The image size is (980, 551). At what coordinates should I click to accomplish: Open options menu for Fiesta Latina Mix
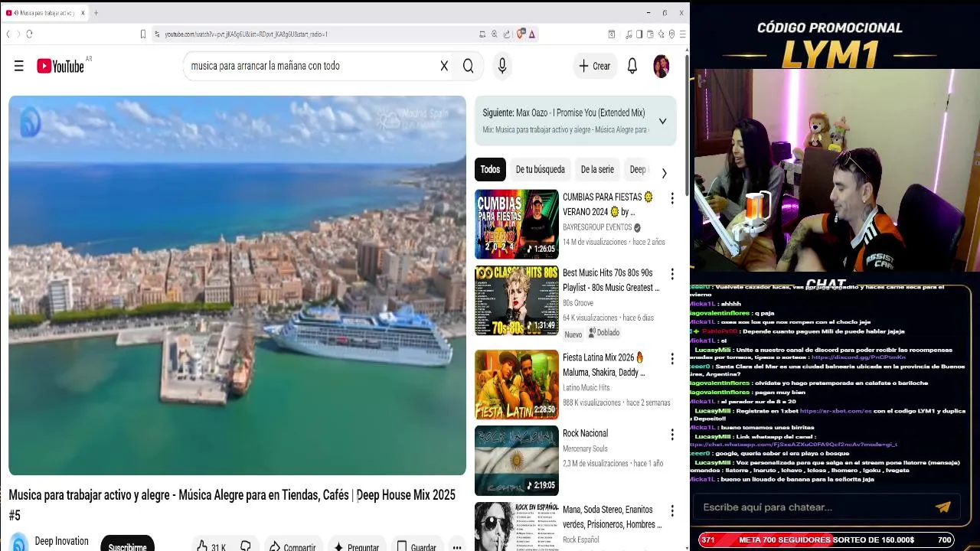point(672,358)
